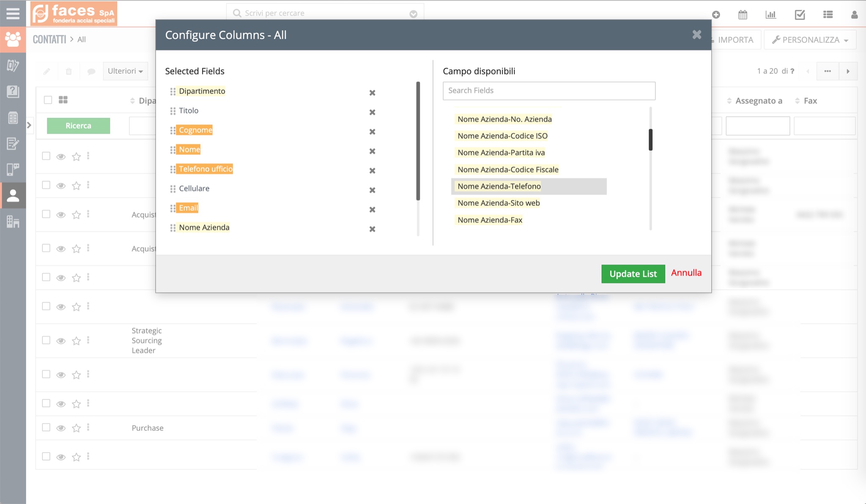The image size is (866, 504).
Task: Click the Annulla link
Action: [686, 273]
